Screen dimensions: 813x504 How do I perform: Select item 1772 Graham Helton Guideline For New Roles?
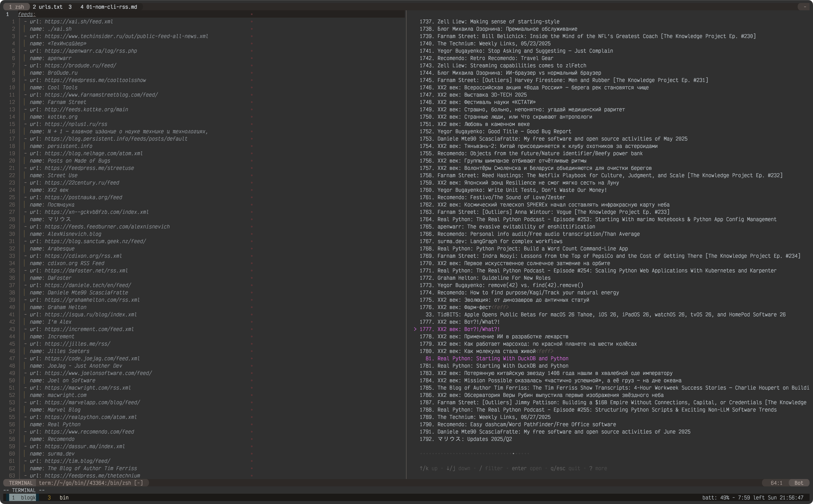(485, 278)
